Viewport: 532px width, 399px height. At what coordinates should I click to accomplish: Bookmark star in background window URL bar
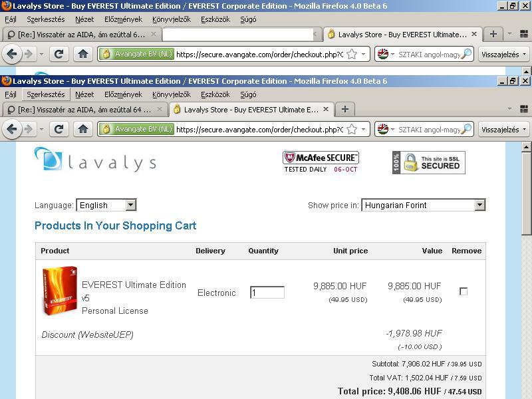pos(352,54)
